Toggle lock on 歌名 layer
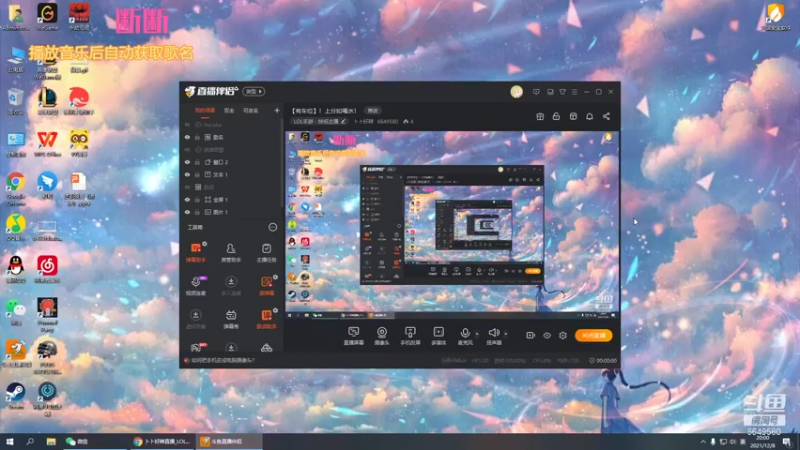The width and height of the screenshot is (800, 450). tap(197, 137)
